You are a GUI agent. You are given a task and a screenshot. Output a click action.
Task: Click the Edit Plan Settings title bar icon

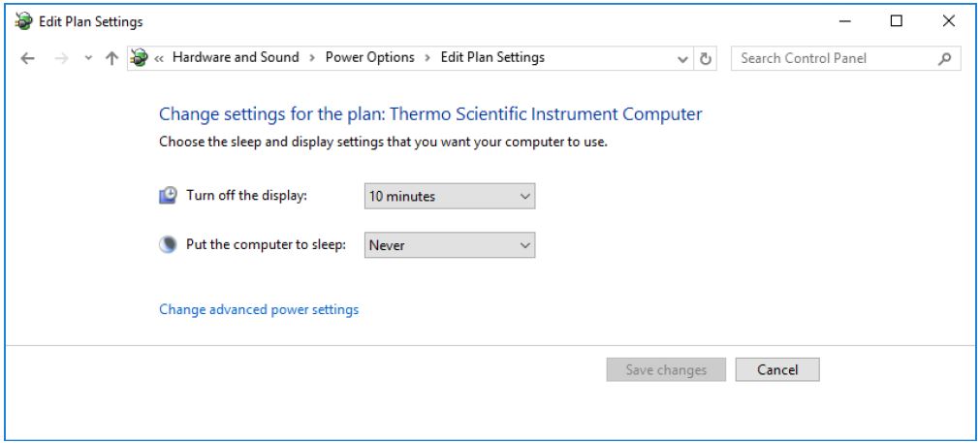coord(19,20)
